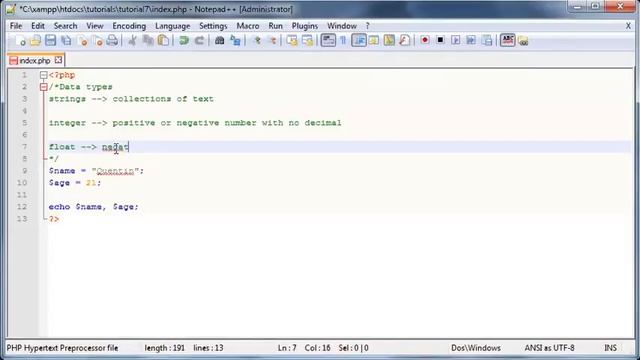Viewport: 640px width, 360px height.
Task: Open the Language menu
Action: tap(173, 26)
